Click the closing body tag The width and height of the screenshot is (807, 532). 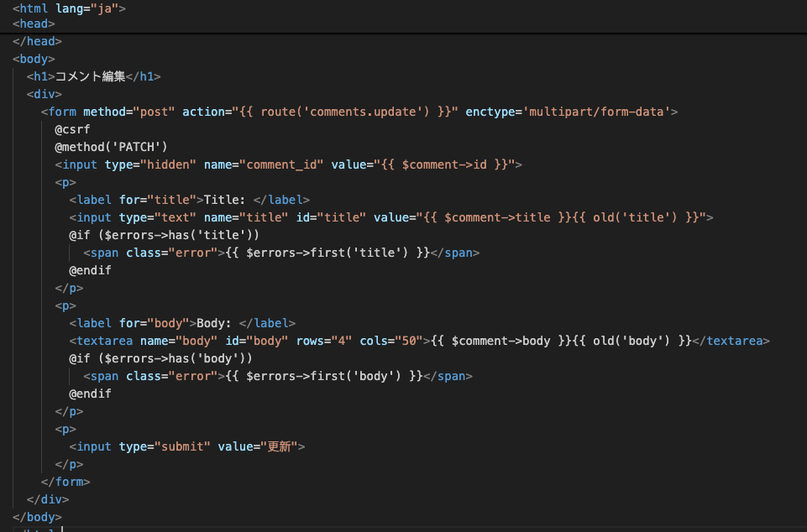(37, 517)
